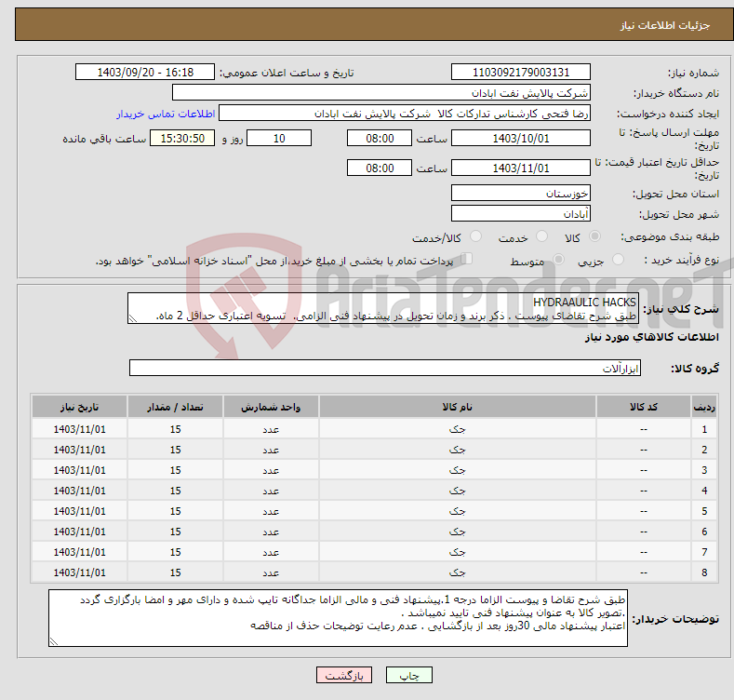
Task: Click the اطلاعات کالاهای مورد نیاز heading
Action: coord(651,337)
